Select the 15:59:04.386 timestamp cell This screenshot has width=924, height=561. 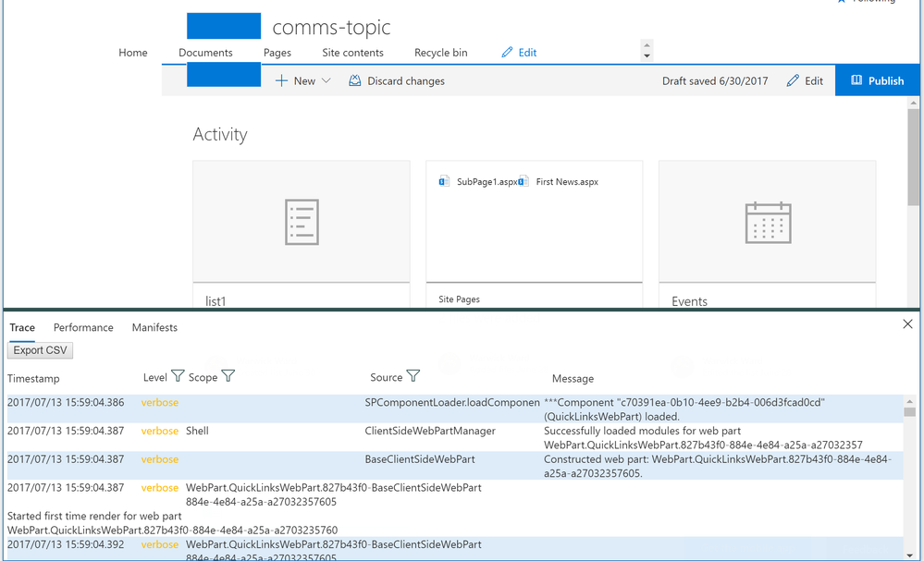click(66, 403)
